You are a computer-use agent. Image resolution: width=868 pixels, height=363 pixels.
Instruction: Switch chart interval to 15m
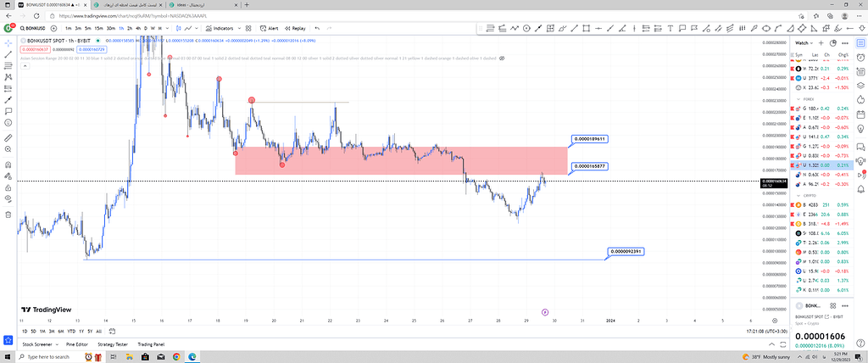[x=98, y=28]
